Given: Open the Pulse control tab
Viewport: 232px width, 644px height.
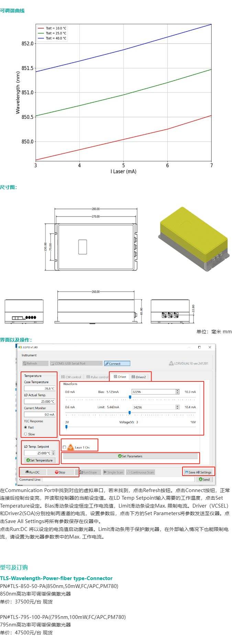Looking at the screenshot, I should 97,377.
